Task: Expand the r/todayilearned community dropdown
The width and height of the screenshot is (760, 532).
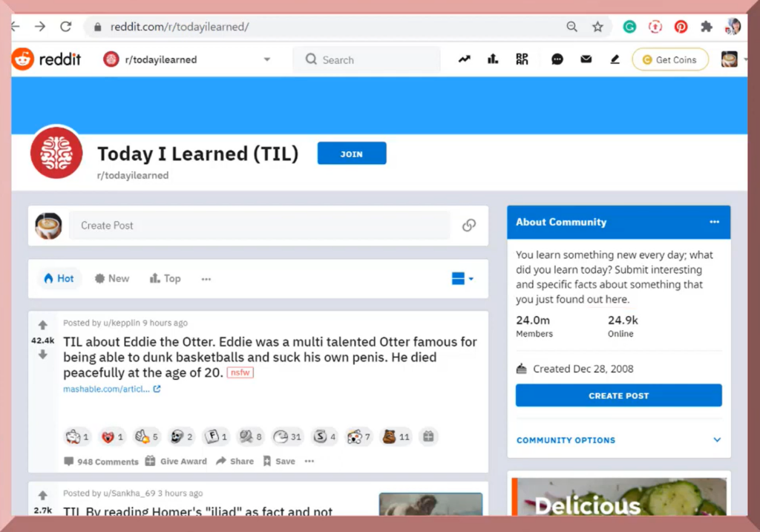Action: coord(266,59)
